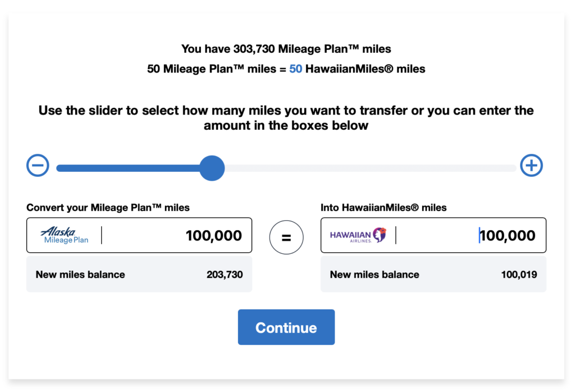
Task: Click the "Into HawaiianMiles miles" label
Action: point(384,208)
